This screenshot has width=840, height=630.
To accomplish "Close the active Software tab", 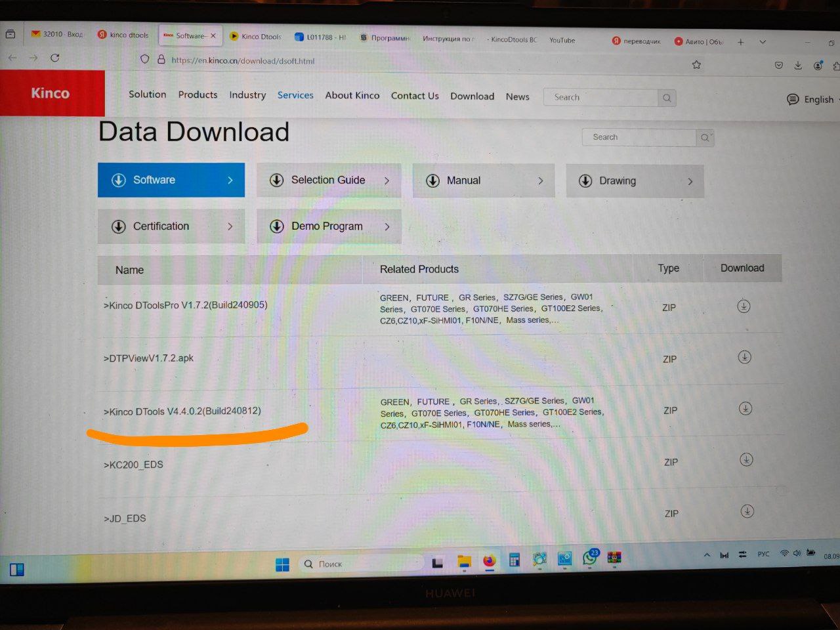I will pyautogui.click(x=213, y=36).
